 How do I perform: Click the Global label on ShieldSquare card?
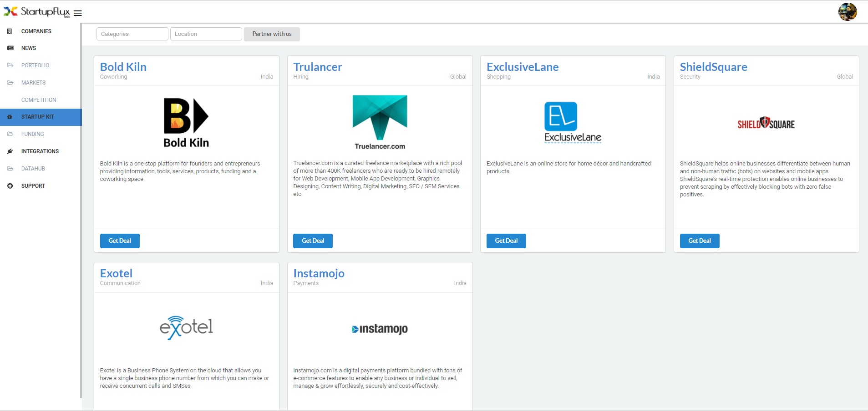coord(845,77)
